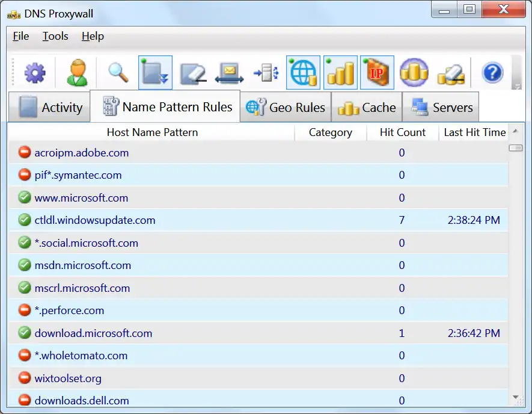This screenshot has height=414, width=532.
Task: Sort by Hit Count column header
Action: [x=403, y=132]
